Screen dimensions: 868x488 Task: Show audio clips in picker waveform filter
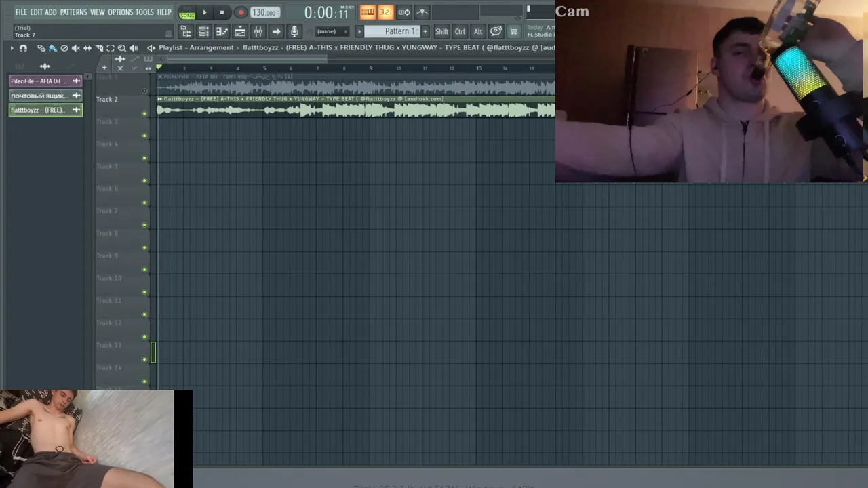(x=45, y=66)
